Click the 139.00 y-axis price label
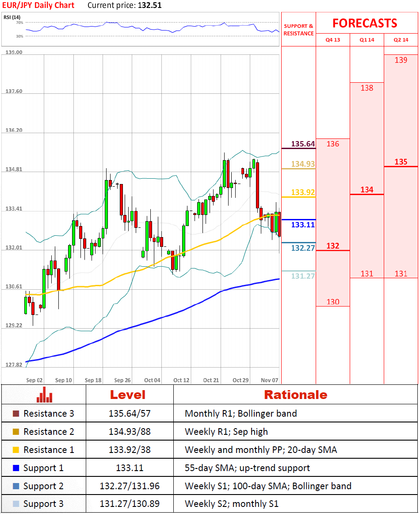Viewport: 420px width, 514px height. (x=14, y=52)
